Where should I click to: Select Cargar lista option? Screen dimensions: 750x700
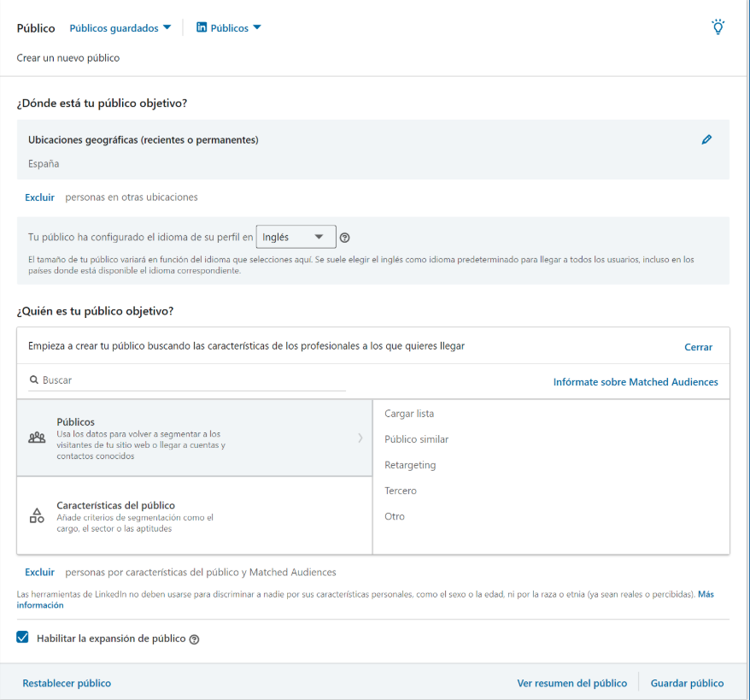click(409, 414)
